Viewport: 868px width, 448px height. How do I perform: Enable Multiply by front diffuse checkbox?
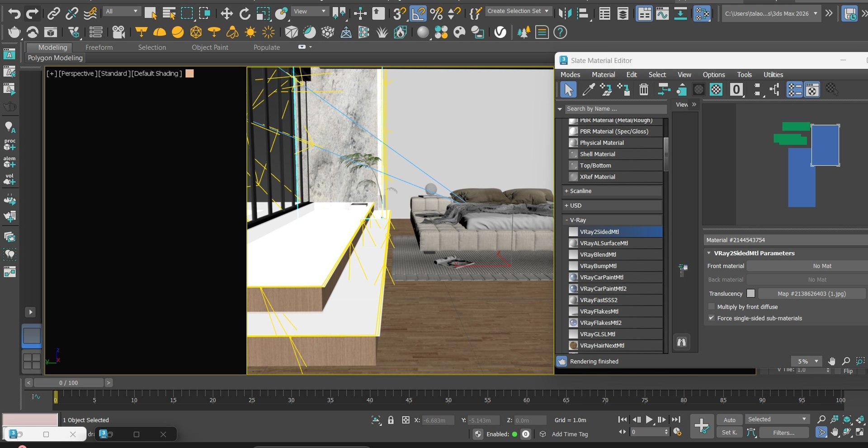click(712, 306)
